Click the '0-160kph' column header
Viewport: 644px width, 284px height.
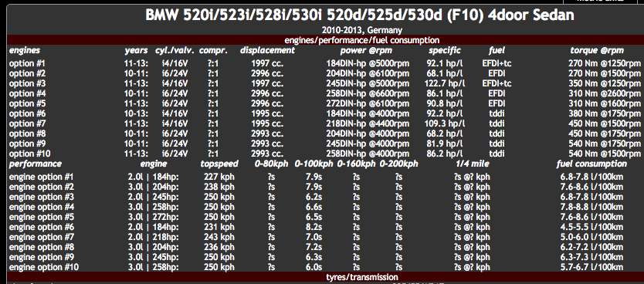click(357, 164)
